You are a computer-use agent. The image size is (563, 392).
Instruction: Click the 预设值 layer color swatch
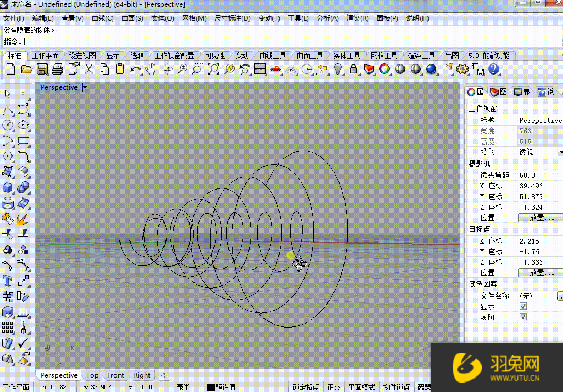pos(211,388)
